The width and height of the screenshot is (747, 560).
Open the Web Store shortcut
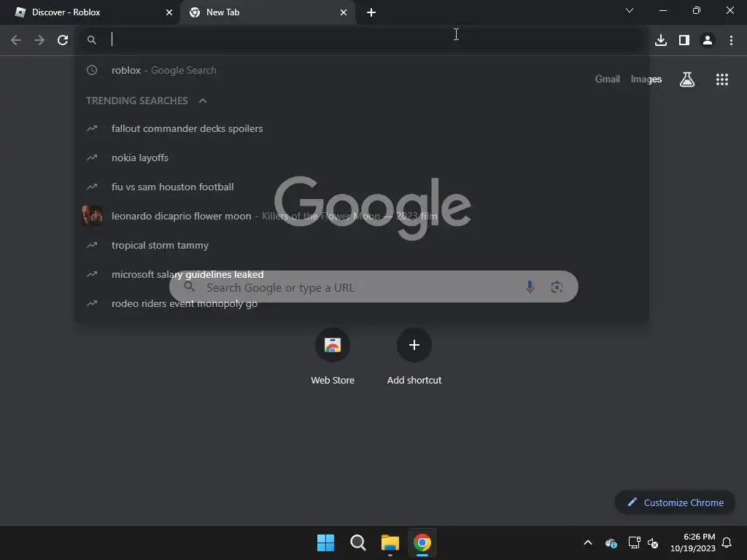(333, 356)
